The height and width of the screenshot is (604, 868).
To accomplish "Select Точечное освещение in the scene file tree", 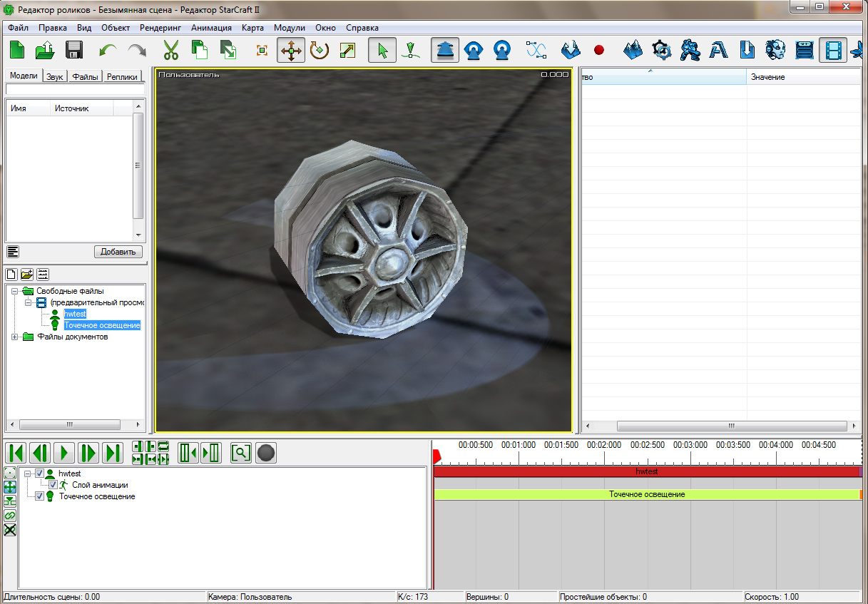I will click(102, 325).
